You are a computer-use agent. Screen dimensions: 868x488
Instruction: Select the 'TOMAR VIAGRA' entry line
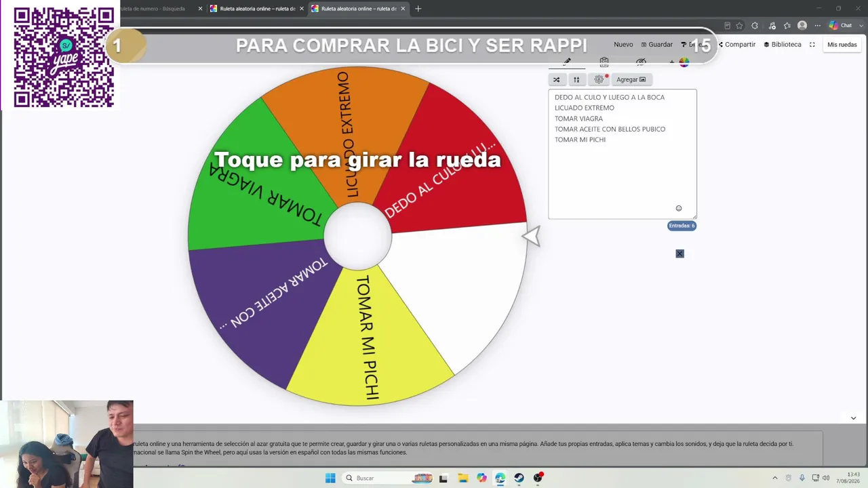pyautogui.click(x=578, y=119)
